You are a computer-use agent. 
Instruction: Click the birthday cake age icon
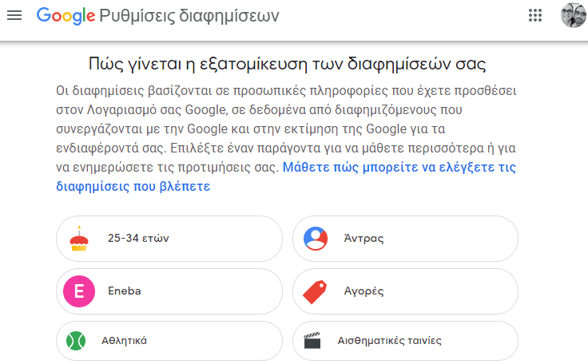(x=79, y=239)
